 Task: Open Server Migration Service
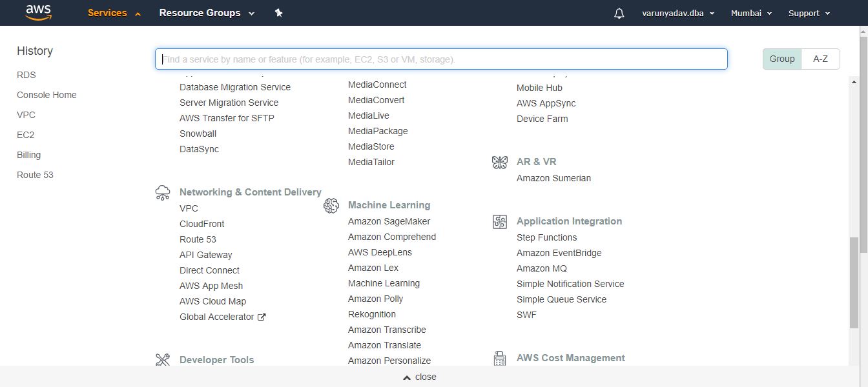coord(229,103)
